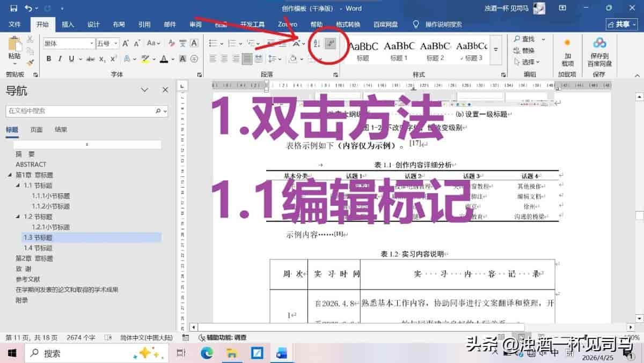Click 在文档中搜索 search field
Image resolution: width=644 pixels, height=363 pixels.
tap(87, 111)
